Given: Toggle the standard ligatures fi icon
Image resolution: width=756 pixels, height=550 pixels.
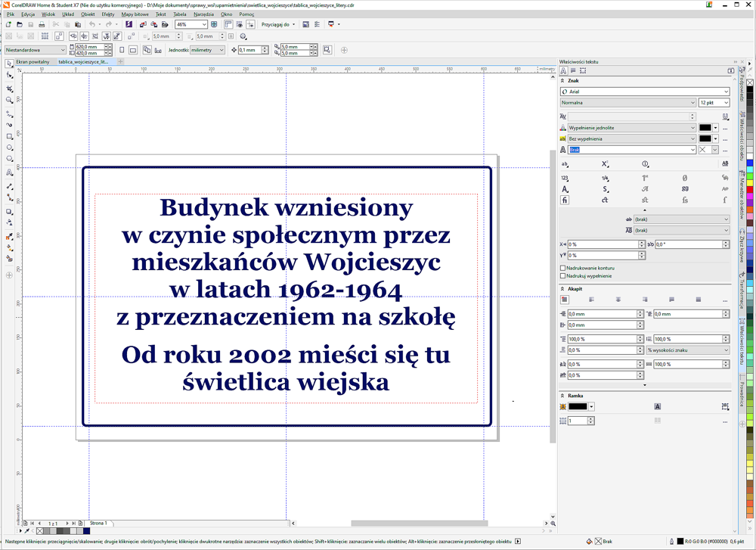Looking at the screenshot, I should click(565, 200).
